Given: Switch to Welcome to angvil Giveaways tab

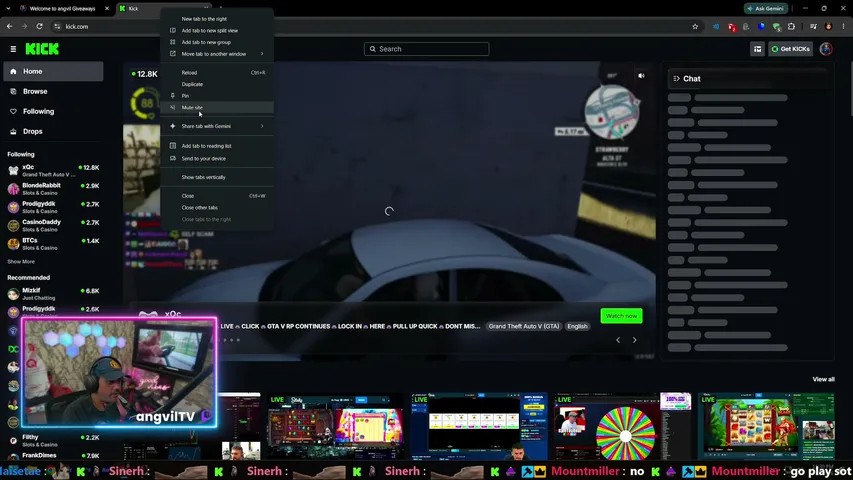Looking at the screenshot, I should pyautogui.click(x=63, y=9).
